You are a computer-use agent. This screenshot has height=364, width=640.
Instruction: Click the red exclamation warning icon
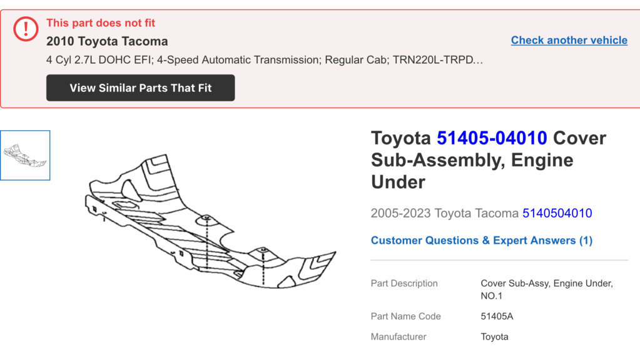click(x=26, y=29)
